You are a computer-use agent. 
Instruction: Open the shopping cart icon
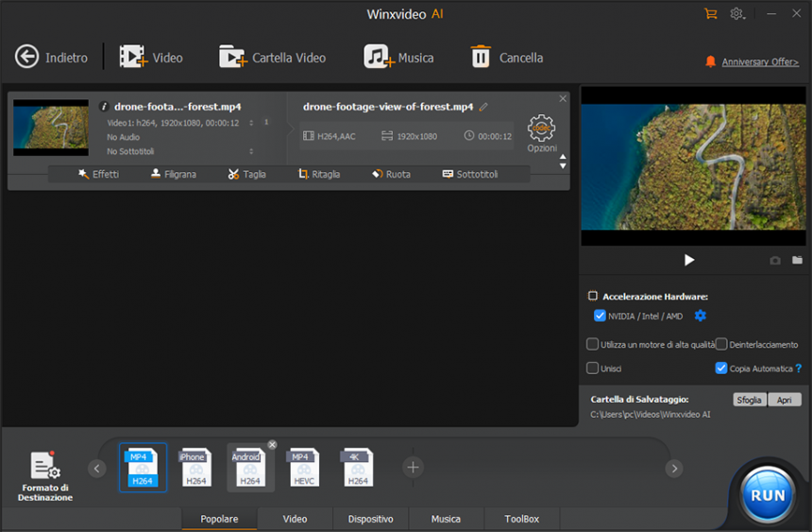[x=710, y=13]
